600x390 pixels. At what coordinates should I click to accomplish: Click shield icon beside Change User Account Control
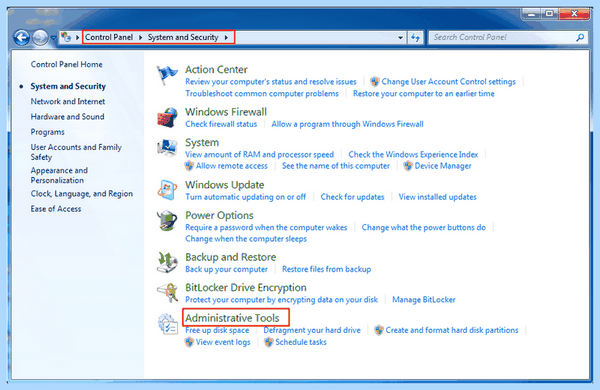[375, 82]
